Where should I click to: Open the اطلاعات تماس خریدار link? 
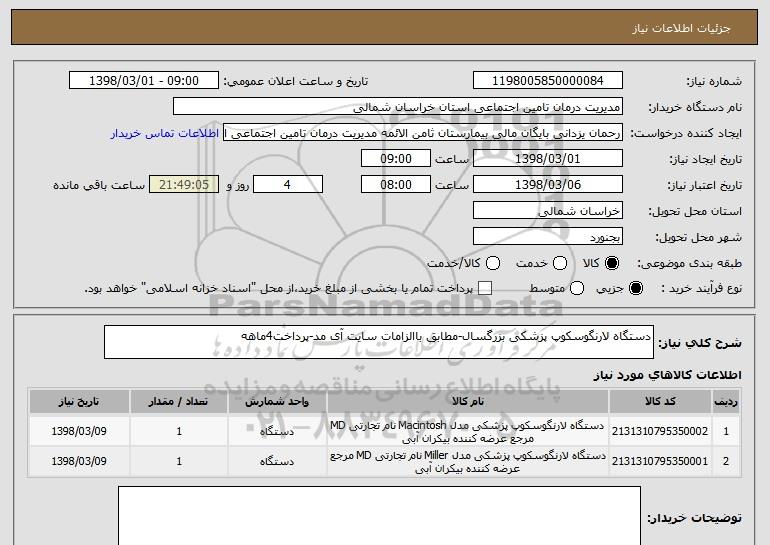(165, 133)
